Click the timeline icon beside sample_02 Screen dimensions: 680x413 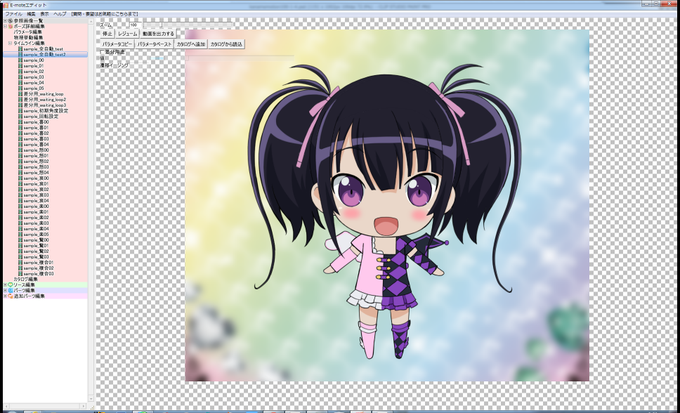[x=20, y=71]
